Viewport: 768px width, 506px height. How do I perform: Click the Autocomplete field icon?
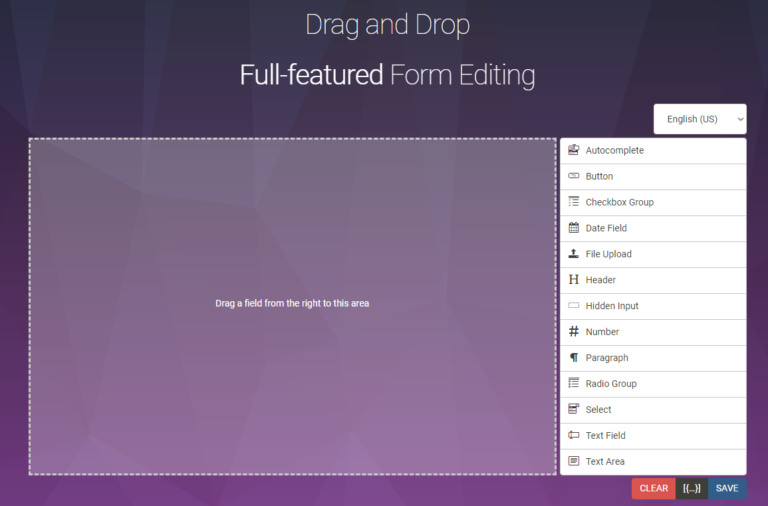click(x=574, y=150)
